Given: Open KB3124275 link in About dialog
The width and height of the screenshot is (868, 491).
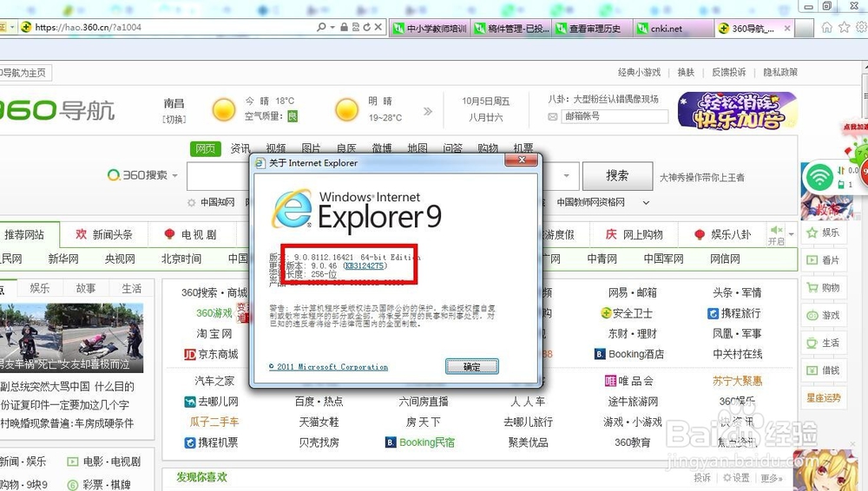Looking at the screenshot, I should [x=365, y=265].
